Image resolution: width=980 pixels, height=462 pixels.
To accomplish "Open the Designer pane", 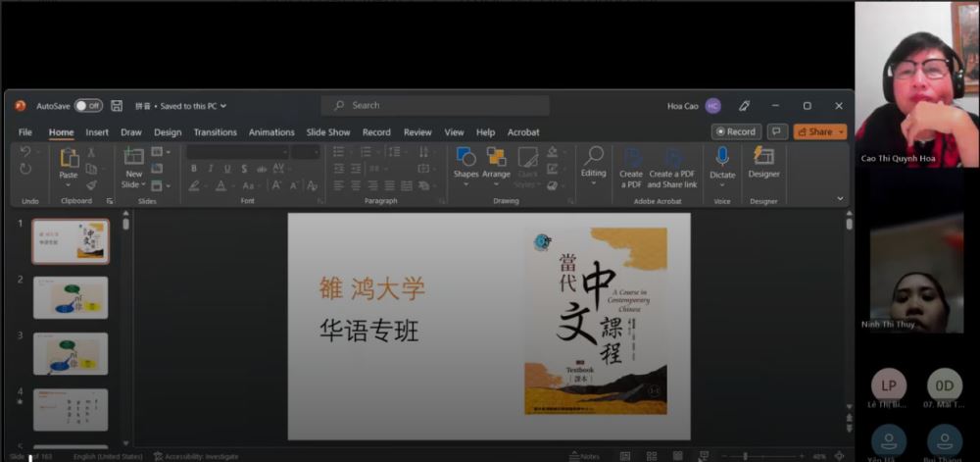I will pyautogui.click(x=763, y=157).
